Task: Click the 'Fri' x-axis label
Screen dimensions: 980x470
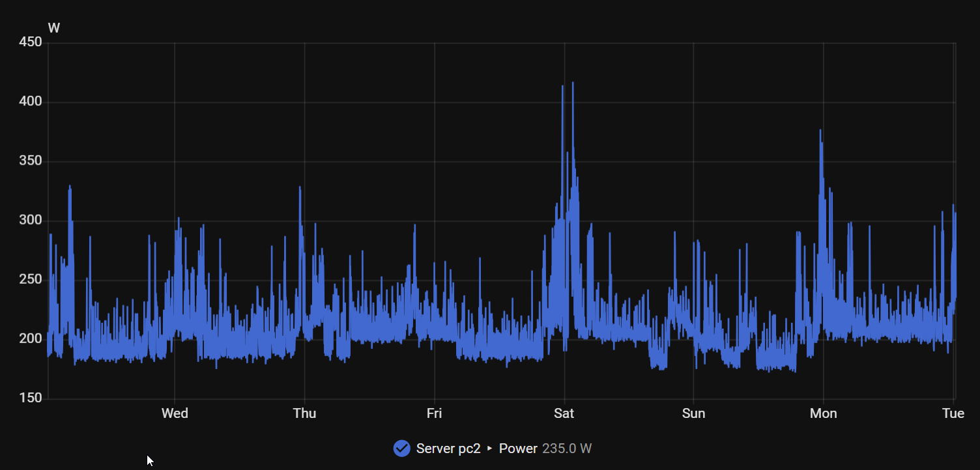Action: point(434,413)
